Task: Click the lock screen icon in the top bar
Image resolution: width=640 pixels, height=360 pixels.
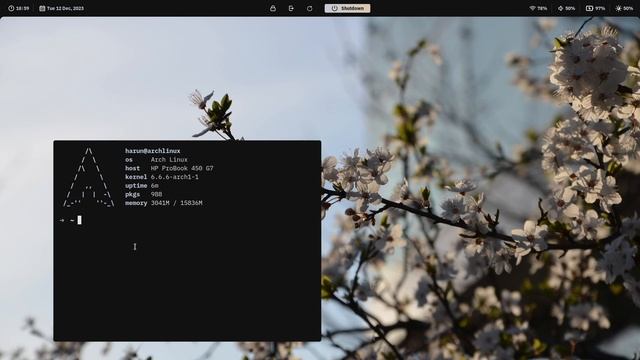Action: pyautogui.click(x=273, y=8)
